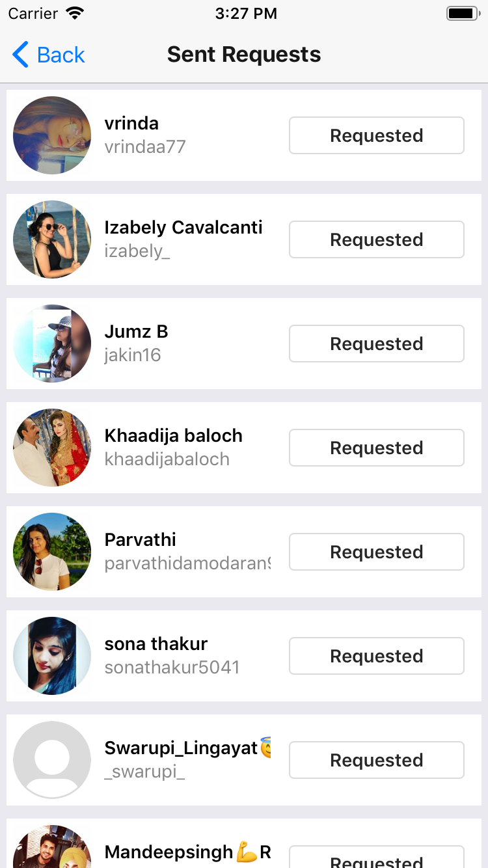The width and height of the screenshot is (488, 868).
Task: Tap Requested next to Swarupi_Lingayat
Action: 376,760
